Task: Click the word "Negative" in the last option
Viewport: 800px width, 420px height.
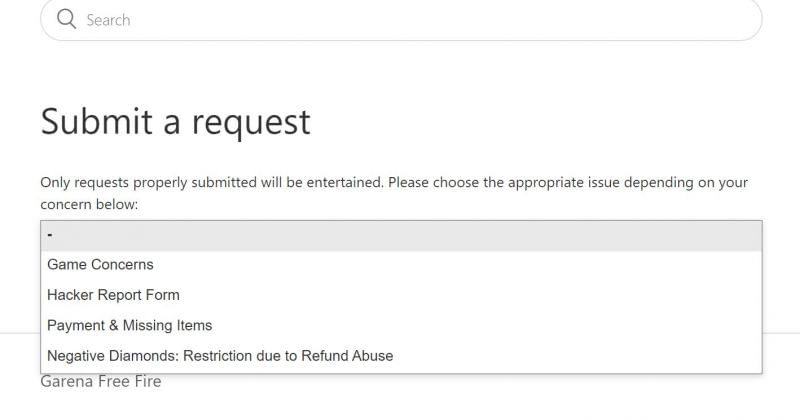Action: click(x=76, y=355)
